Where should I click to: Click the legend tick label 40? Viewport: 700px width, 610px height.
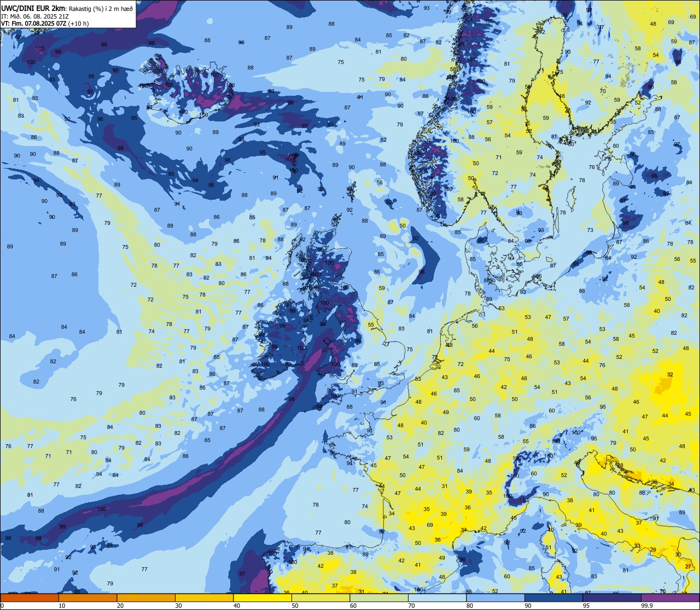(x=237, y=606)
